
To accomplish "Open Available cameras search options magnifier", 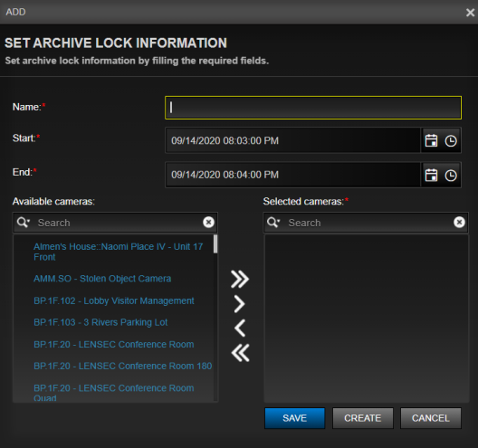I will click(x=24, y=222).
